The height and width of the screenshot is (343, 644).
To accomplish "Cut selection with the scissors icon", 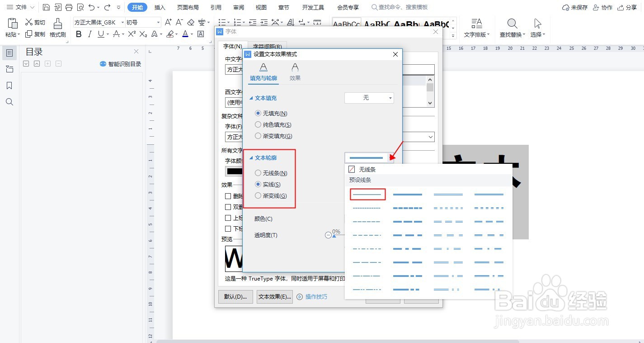I will 29,22.
